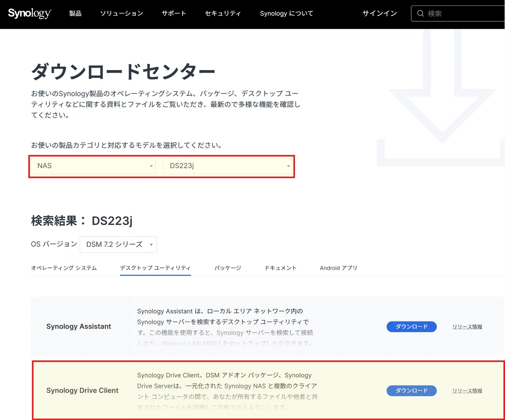505x420 pixels.
Task: Open the ドキュメント tab
Action: 281,268
